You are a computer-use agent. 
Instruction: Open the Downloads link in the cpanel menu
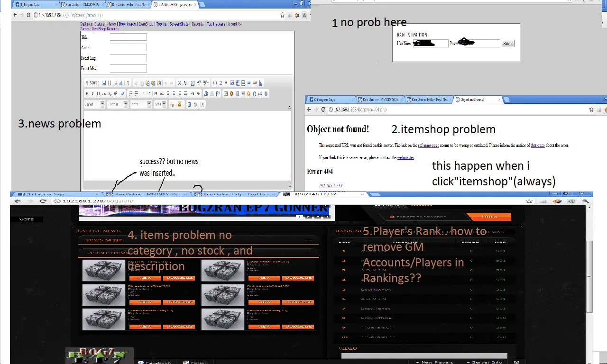tap(127, 24)
